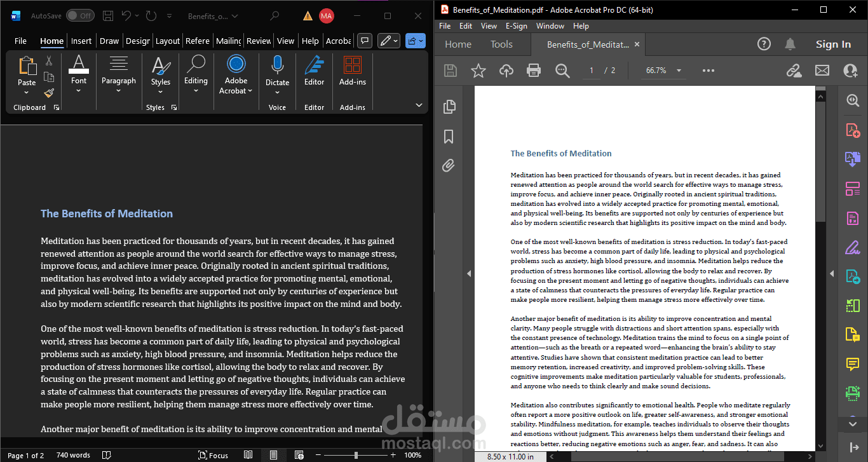Open the MA account avatar in Word
This screenshot has width=868, height=462.
click(327, 16)
